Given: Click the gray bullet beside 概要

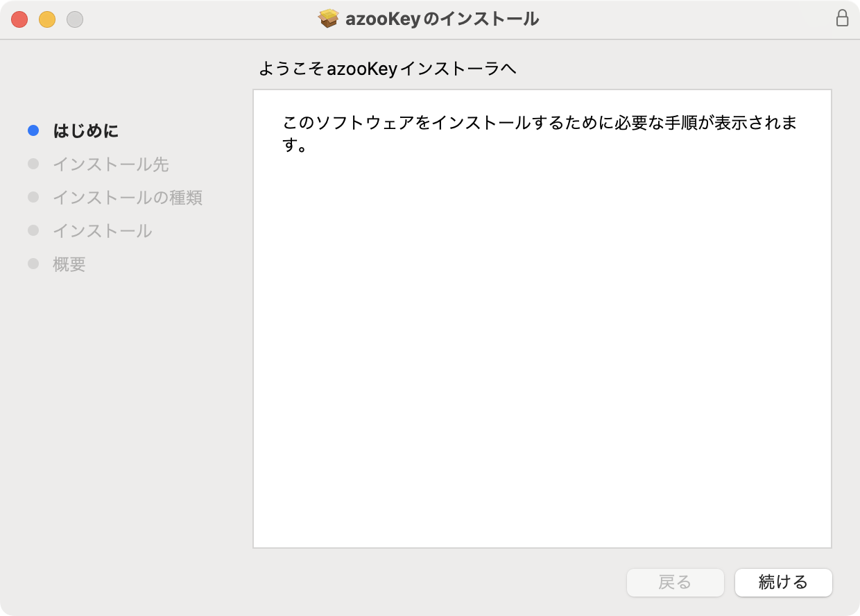Looking at the screenshot, I should tap(33, 264).
